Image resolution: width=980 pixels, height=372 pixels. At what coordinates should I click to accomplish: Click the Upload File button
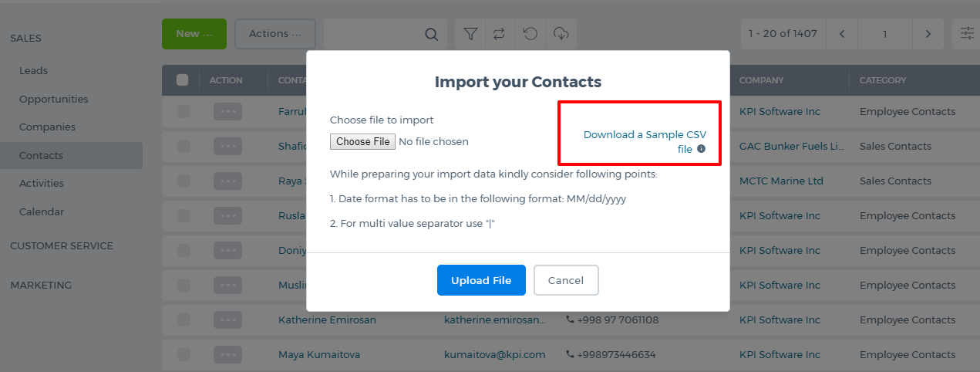[x=481, y=280]
